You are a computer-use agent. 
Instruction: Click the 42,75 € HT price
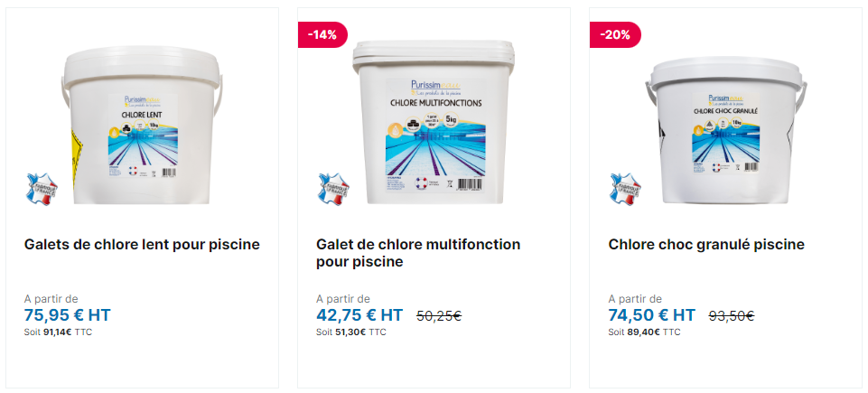coord(359,315)
